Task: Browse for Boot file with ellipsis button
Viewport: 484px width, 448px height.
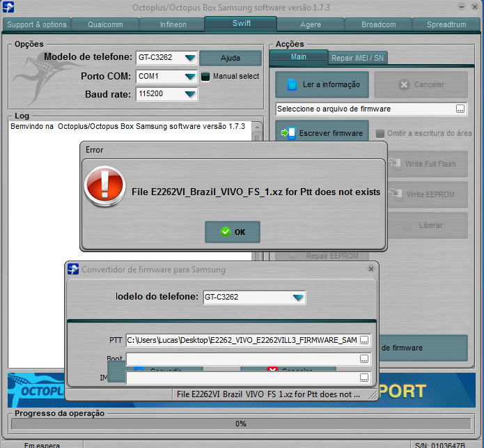Action: [364, 359]
